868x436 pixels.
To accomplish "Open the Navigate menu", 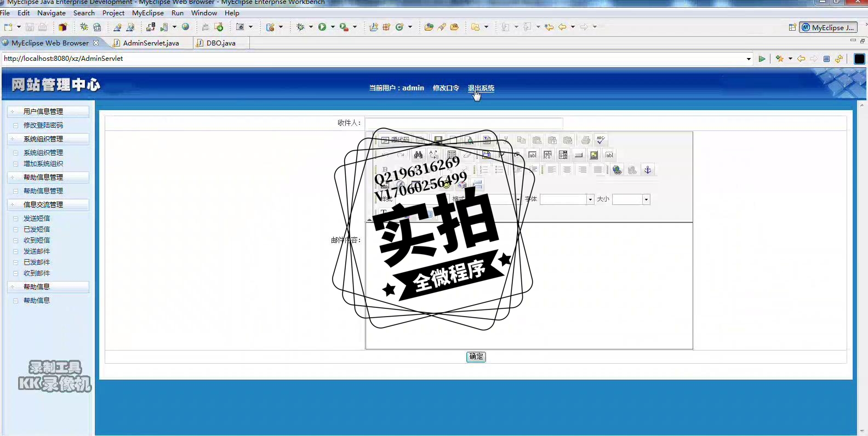I will click(x=52, y=13).
